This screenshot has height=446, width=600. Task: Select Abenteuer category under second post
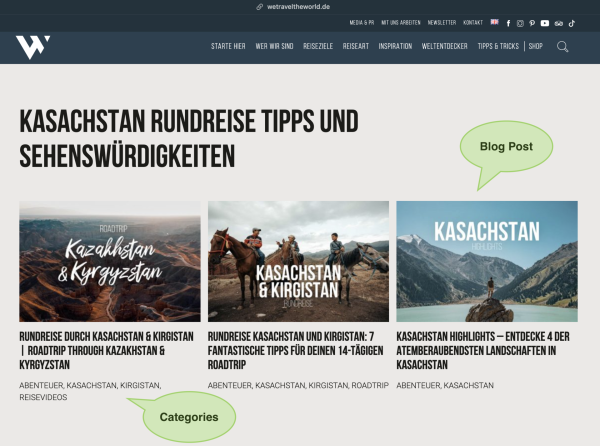(x=230, y=385)
